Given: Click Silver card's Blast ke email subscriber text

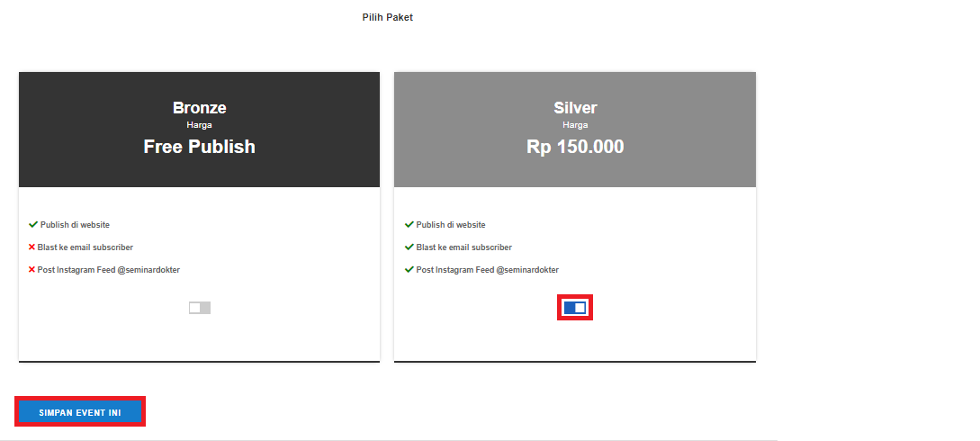Looking at the screenshot, I should point(463,247).
